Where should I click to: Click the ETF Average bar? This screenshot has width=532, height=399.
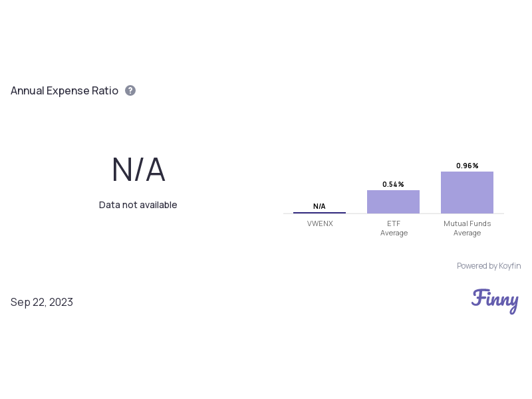click(x=393, y=202)
